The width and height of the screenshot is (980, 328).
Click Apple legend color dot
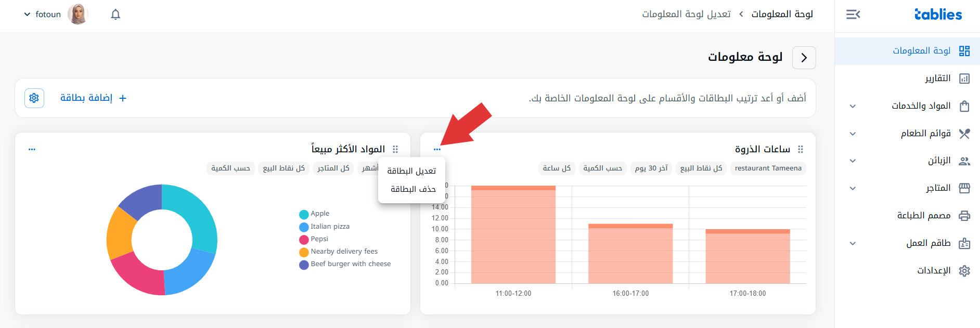[304, 214]
